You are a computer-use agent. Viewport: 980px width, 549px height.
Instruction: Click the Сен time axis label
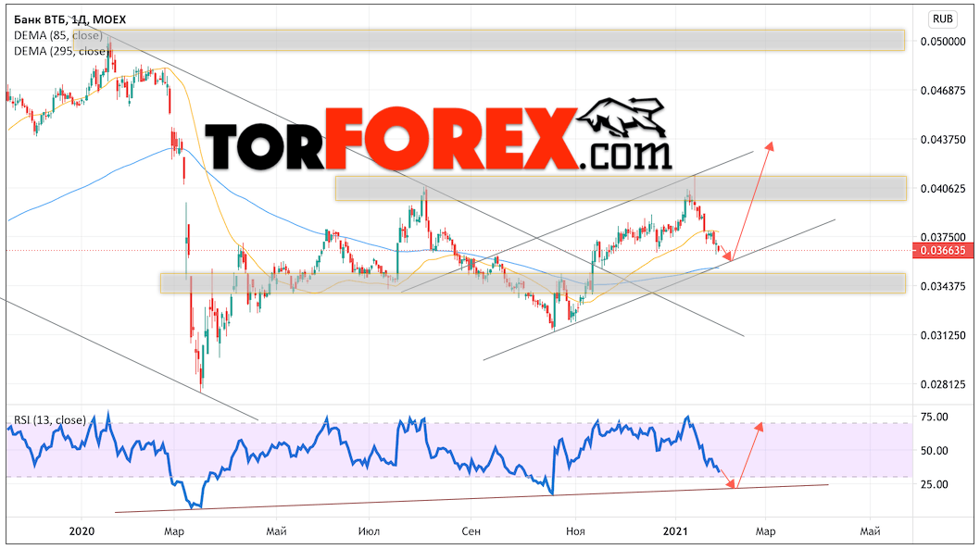pos(471,531)
